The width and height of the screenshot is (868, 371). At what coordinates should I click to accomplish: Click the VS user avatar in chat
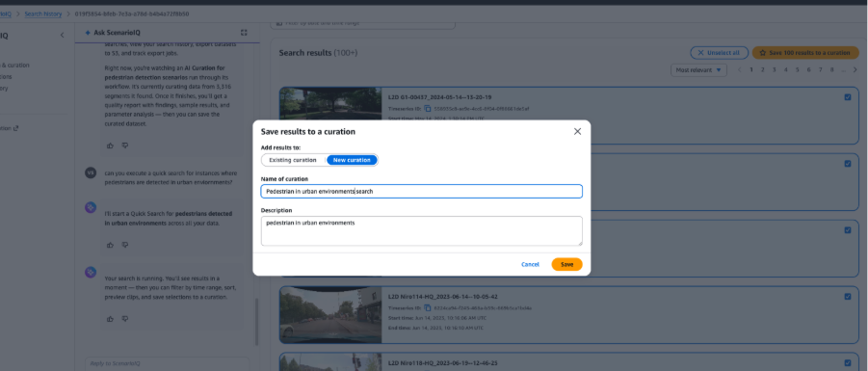tap(91, 172)
